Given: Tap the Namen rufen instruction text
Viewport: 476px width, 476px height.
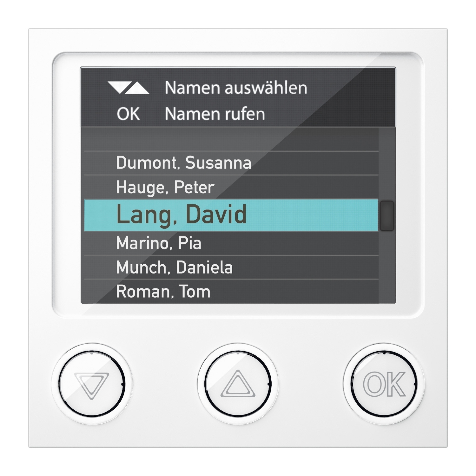Looking at the screenshot, I should [x=215, y=114].
